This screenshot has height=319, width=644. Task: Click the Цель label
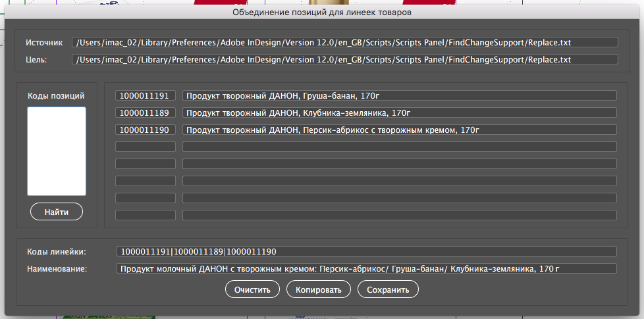coord(37,60)
